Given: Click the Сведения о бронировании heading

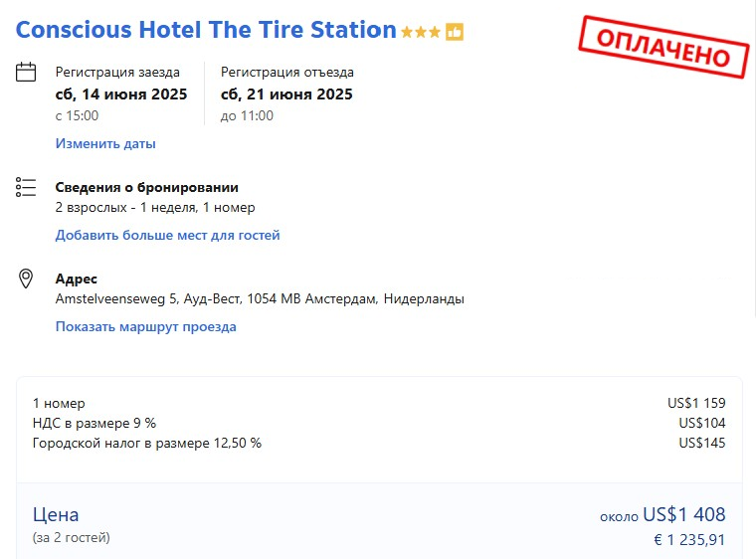Looking at the screenshot, I should click(147, 187).
